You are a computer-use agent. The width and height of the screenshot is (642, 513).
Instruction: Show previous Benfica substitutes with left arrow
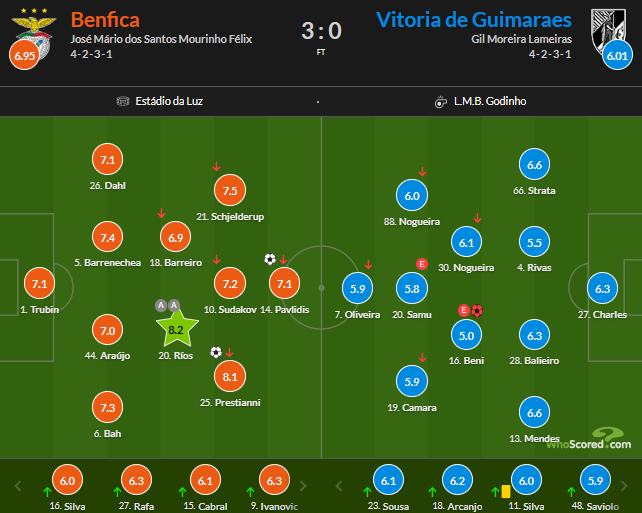pyautogui.click(x=18, y=486)
